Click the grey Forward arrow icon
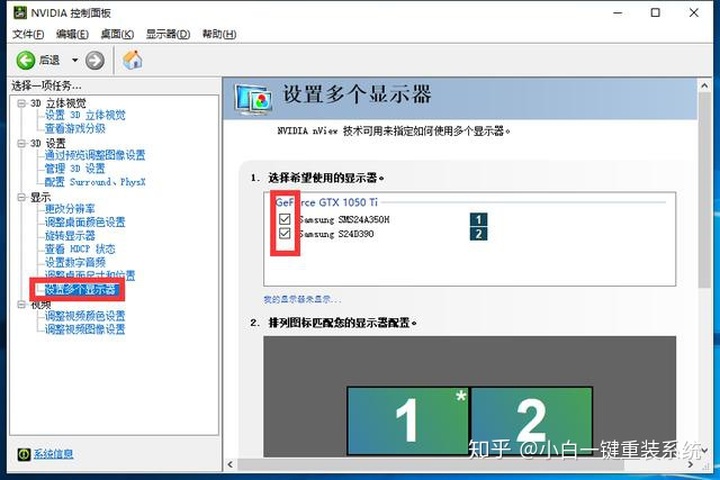This screenshot has height=480, width=720. [95, 60]
